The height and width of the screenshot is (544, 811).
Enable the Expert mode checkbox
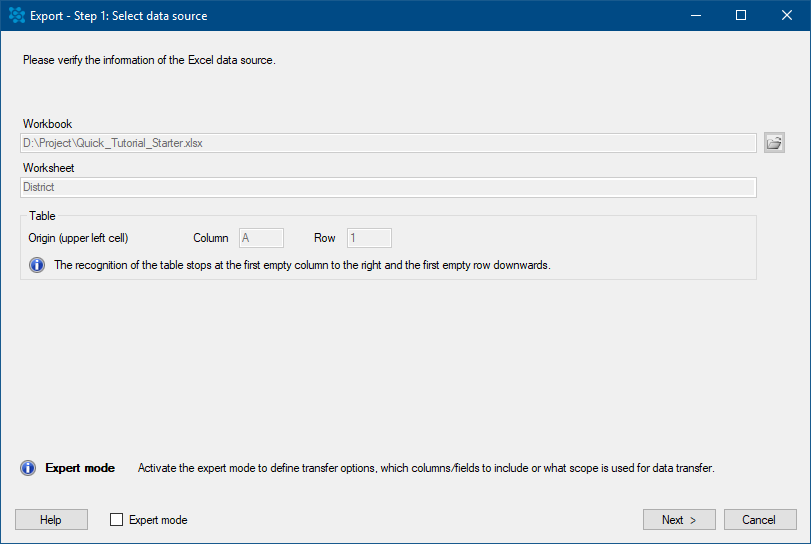116,520
